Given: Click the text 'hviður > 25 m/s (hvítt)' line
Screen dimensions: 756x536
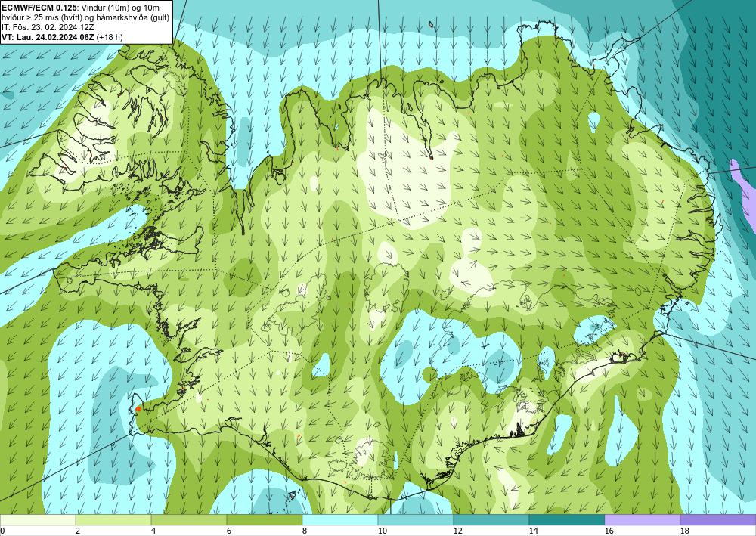Looking at the screenshot, I should [42, 17].
